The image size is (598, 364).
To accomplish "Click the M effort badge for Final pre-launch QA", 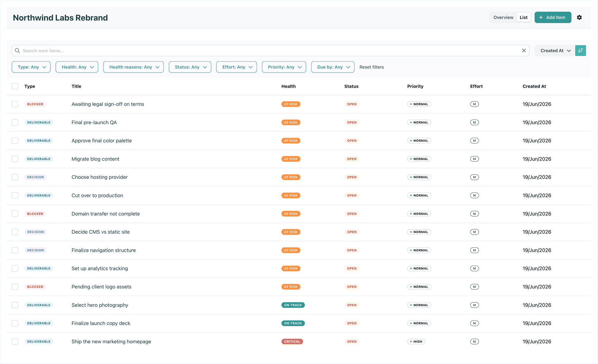I will [x=474, y=122].
